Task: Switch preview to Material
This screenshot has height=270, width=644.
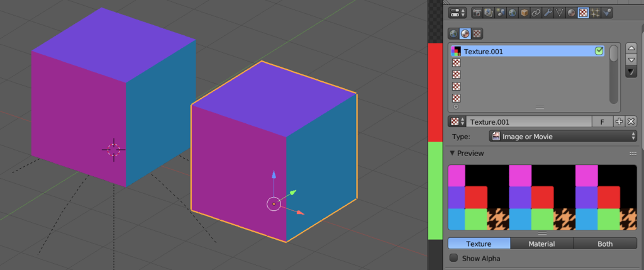Action: click(541, 244)
